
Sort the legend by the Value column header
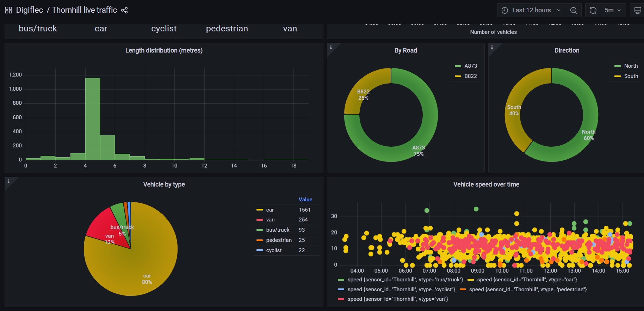tap(305, 200)
